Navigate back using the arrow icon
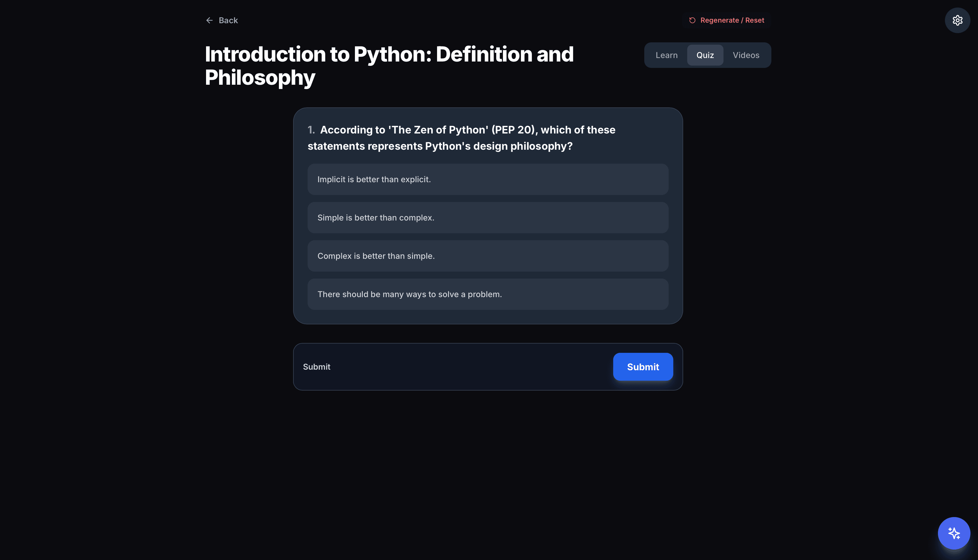 point(209,20)
